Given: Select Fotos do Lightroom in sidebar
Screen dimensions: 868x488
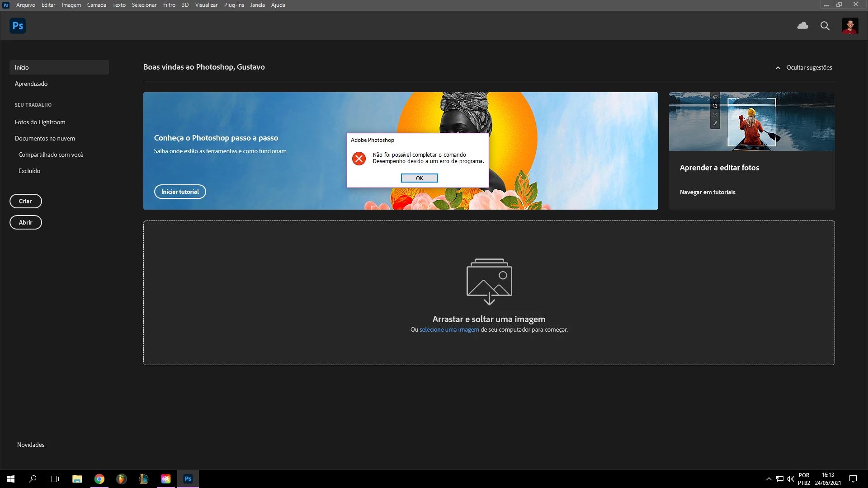Looking at the screenshot, I should click(40, 122).
